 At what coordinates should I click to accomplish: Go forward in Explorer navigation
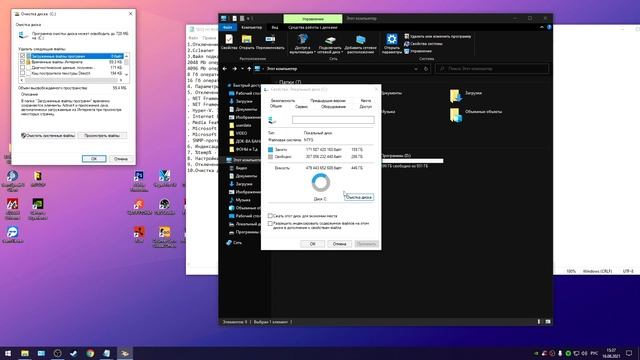[x=234, y=69]
